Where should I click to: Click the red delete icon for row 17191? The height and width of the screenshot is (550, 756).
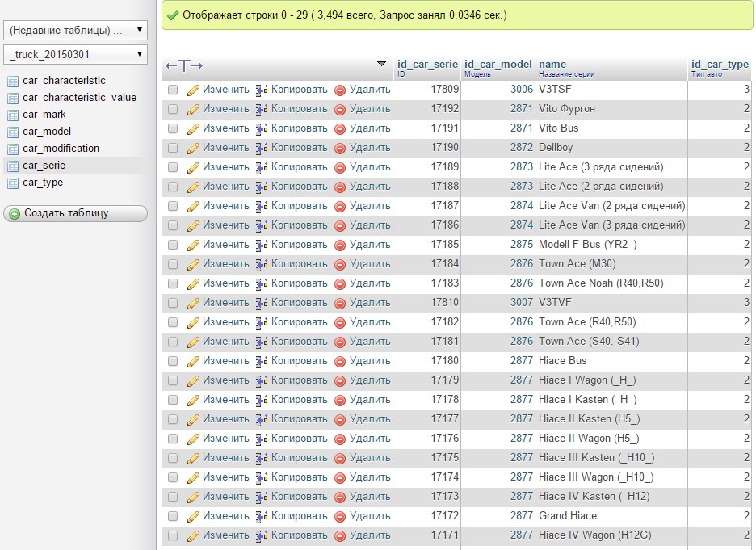click(x=340, y=128)
